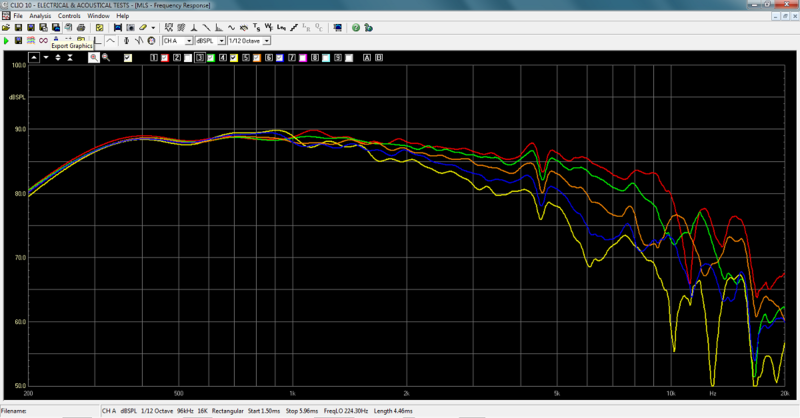Click the magenta overlay 7 color box
The width and height of the screenshot is (800, 418).
click(x=303, y=58)
